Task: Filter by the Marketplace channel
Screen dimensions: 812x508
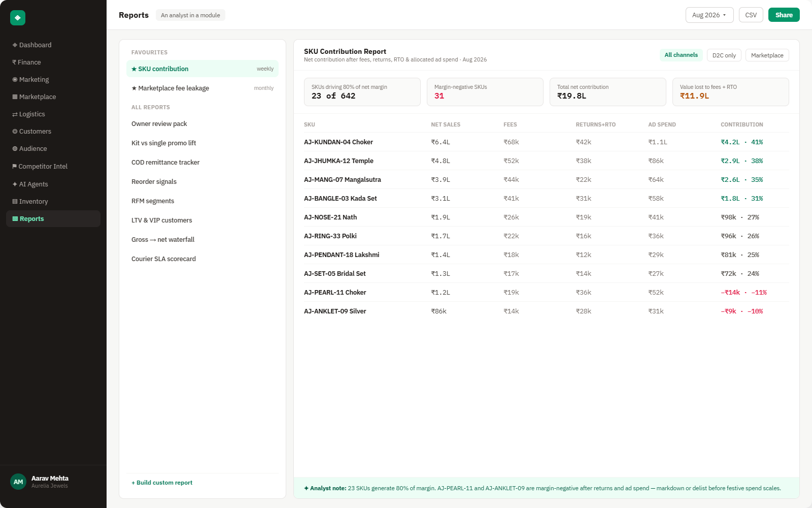Action: [x=767, y=55]
